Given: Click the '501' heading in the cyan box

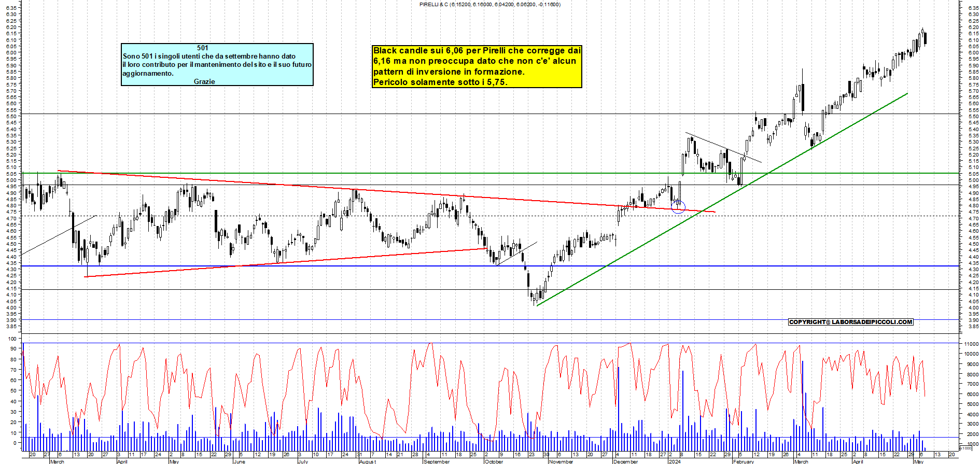Looking at the screenshot, I should pyautogui.click(x=203, y=48).
